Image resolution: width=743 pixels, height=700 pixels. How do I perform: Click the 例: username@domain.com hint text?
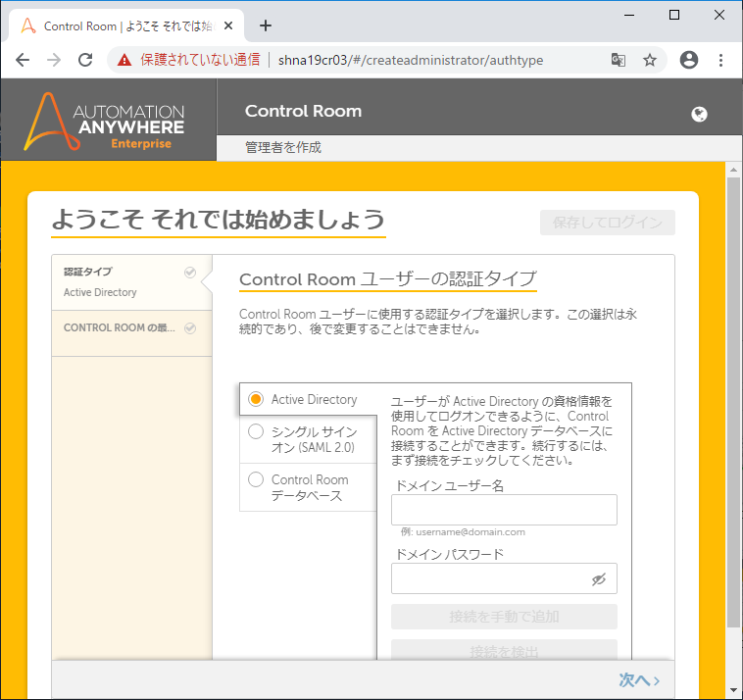(x=463, y=532)
